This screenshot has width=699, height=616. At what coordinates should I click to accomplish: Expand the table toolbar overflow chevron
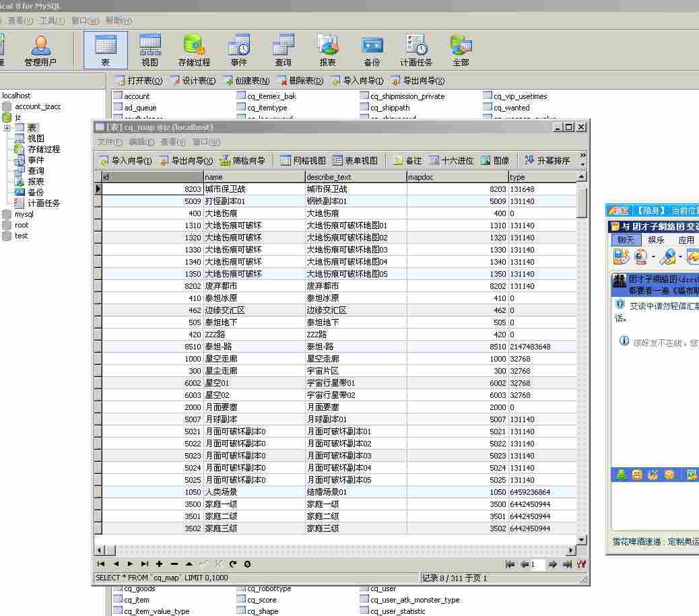[582, 161]
